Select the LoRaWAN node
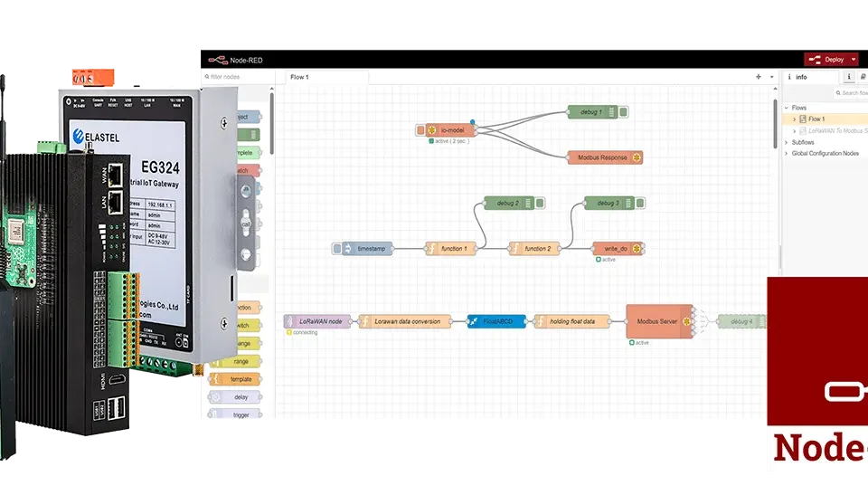 coord(317,321)
